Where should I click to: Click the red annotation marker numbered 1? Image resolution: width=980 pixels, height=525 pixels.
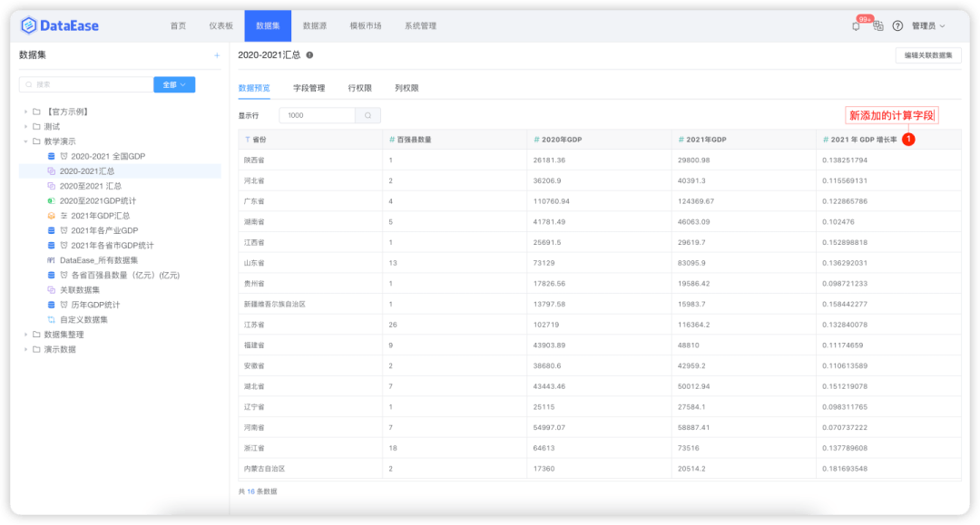click(x=908, y=140)
